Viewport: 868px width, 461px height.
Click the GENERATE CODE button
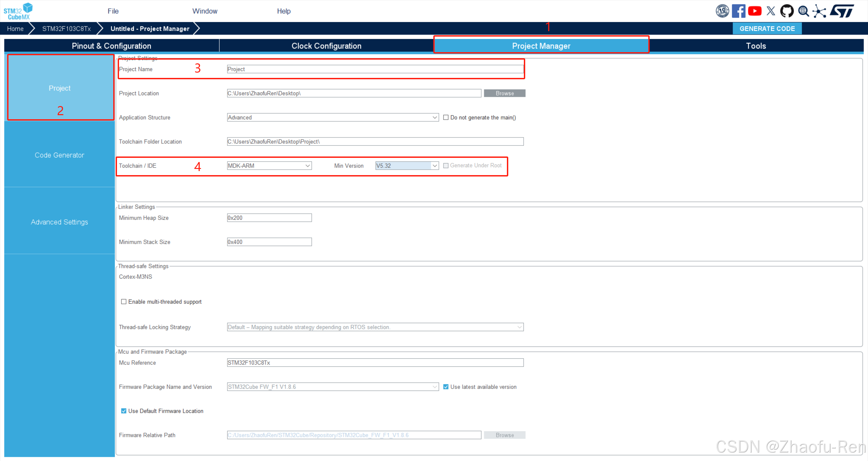[767, 29]
